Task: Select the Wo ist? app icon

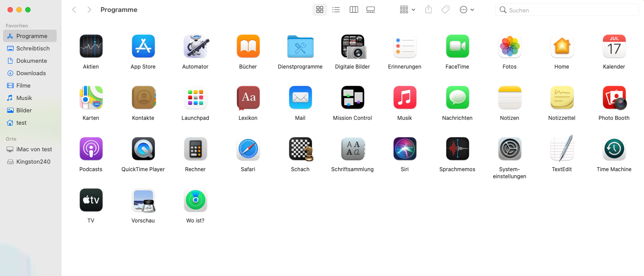Action: [x=195, y=200]
